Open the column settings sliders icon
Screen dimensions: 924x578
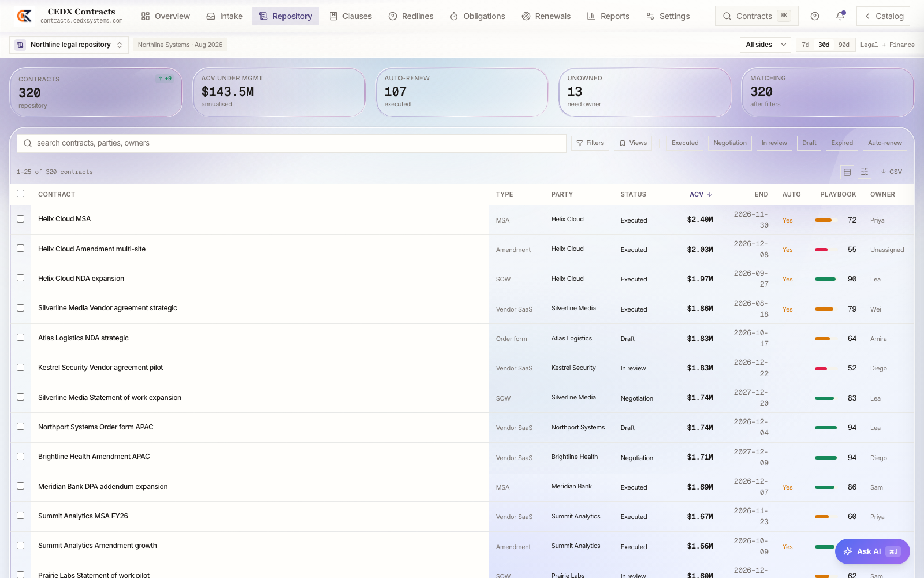point(865,172)
